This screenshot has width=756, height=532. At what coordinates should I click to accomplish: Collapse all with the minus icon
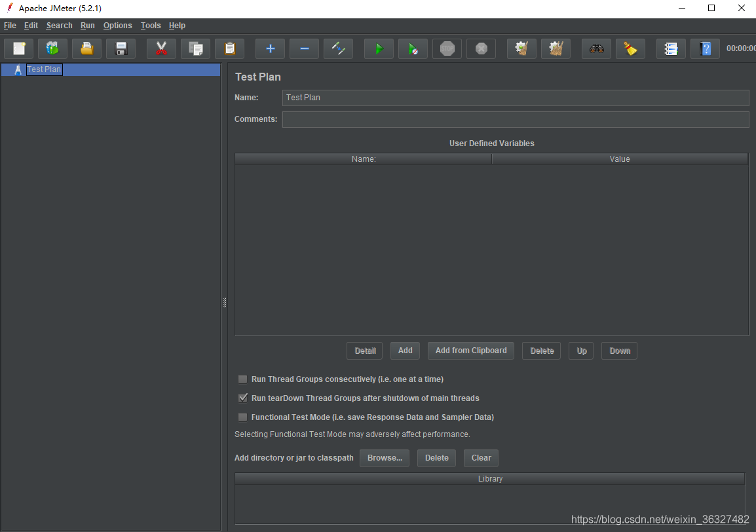[x=304, y=48]
